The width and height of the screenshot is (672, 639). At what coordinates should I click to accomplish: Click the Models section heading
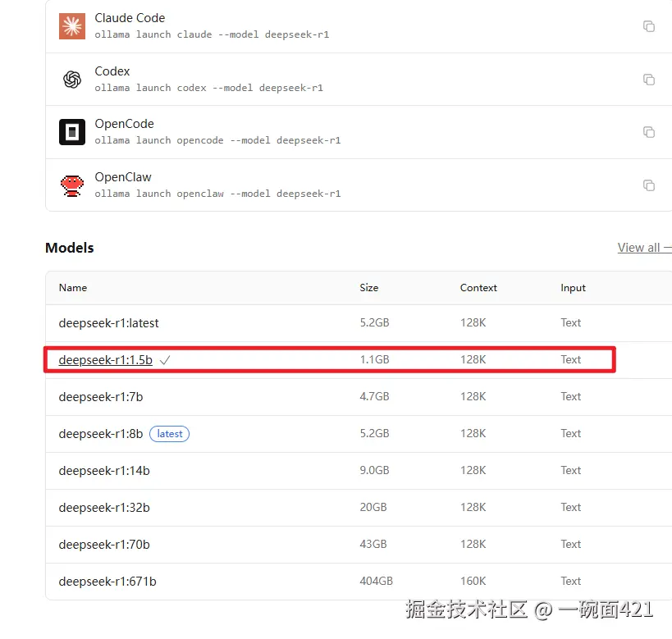70,248
